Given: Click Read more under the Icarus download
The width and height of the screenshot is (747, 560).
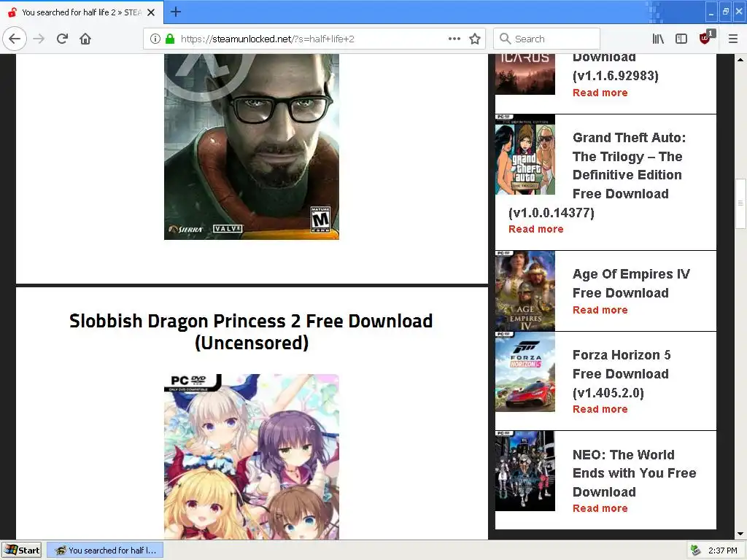Looking at the screenshot, I should [x=600, y=93].
